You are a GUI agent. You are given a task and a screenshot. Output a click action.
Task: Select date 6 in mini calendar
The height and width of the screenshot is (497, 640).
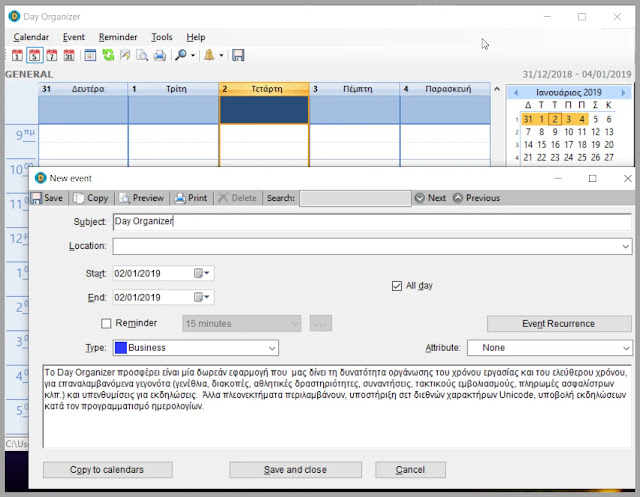[x=609, y=119]
